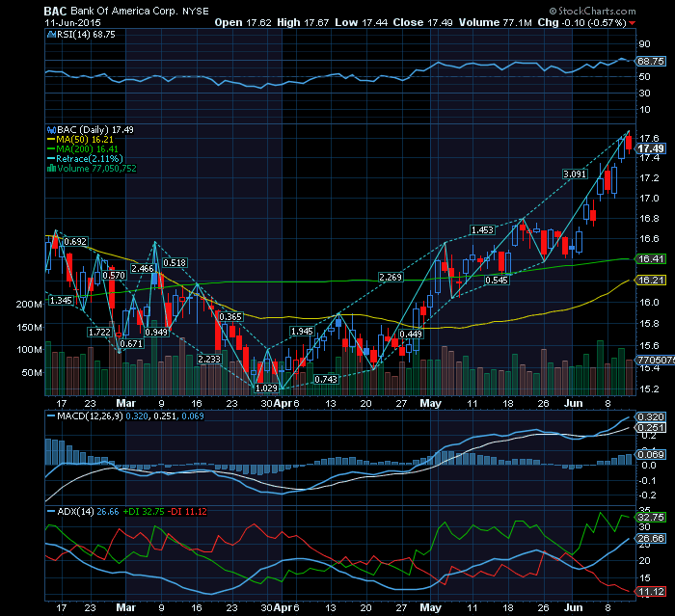Click the MACD histogram 0.069 axis tag
The height and width of the screenshot is (616, 675).
(651, 455)
